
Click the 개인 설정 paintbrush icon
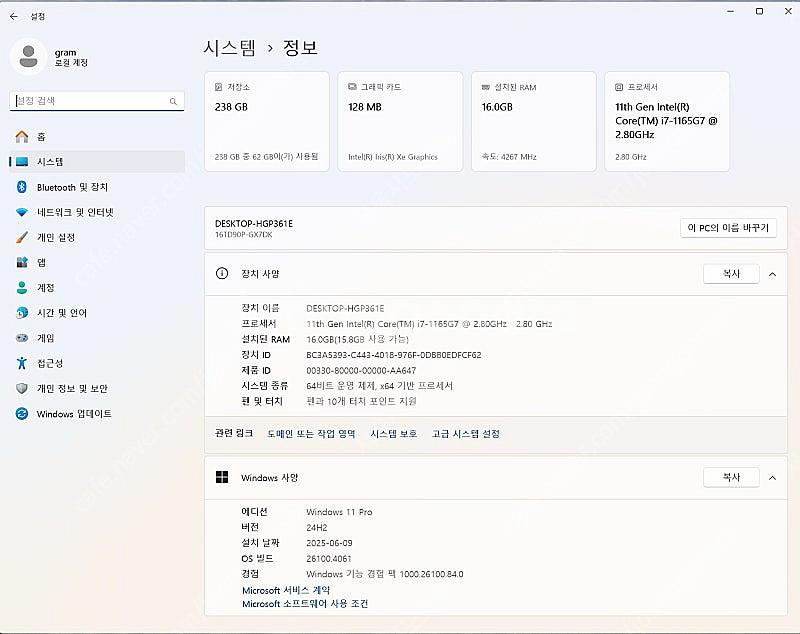[x=22, y=238]
